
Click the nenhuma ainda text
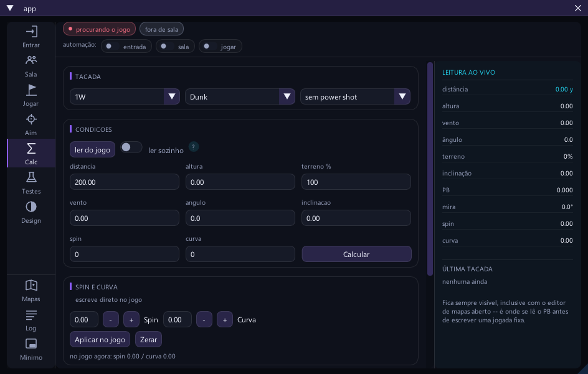point(465,281)
